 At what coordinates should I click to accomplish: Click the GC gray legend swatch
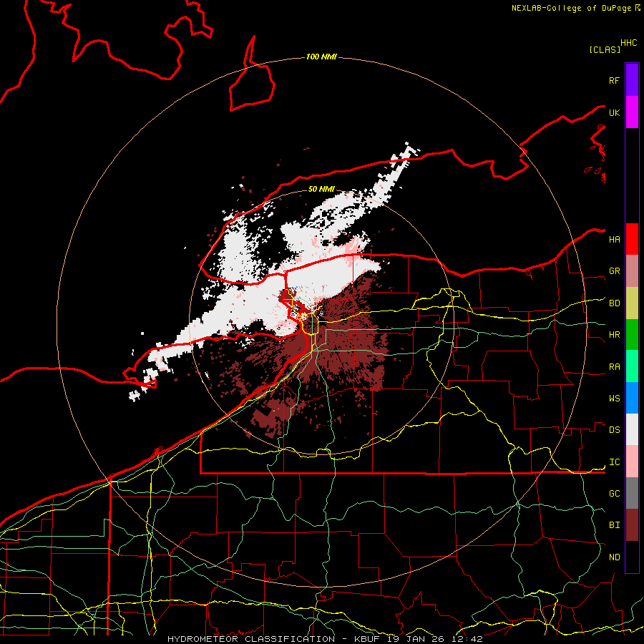(x=632, y=493)
